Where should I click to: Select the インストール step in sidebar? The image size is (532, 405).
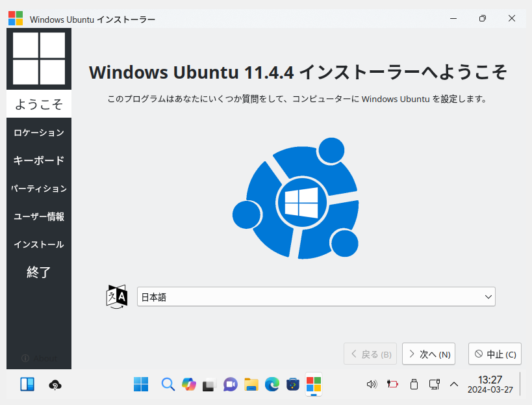pos(39,244)
